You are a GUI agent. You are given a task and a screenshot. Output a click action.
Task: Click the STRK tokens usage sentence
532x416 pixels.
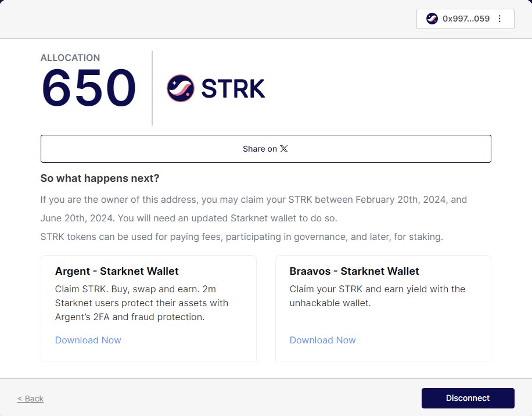242,236
